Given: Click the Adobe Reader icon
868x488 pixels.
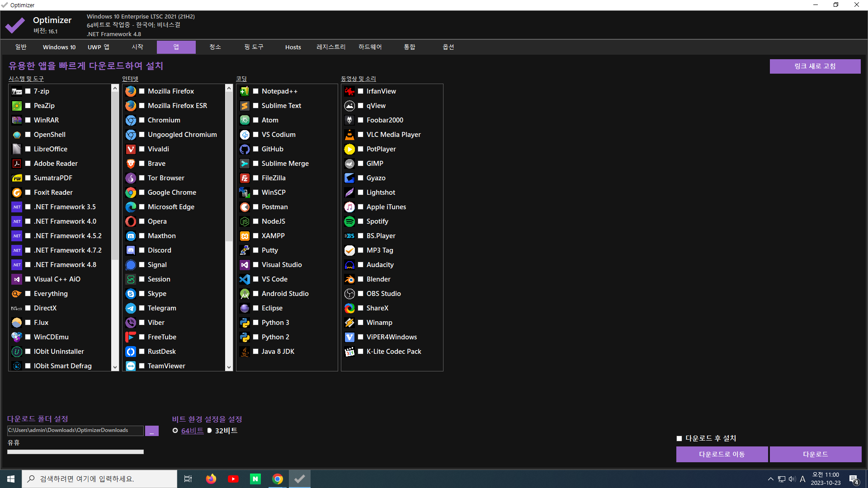Looking at the screenshot, I should click(x=17, y=164).
